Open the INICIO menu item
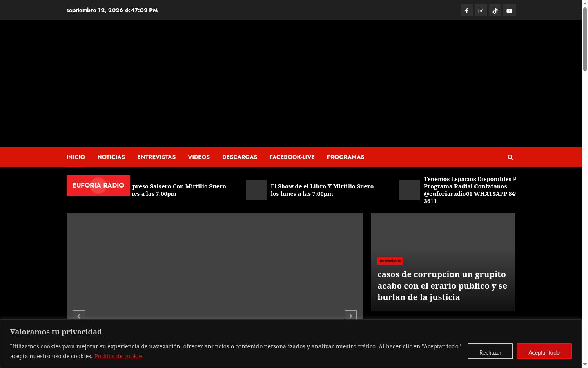The image size is (588, 368). click(x=76, y=157)
